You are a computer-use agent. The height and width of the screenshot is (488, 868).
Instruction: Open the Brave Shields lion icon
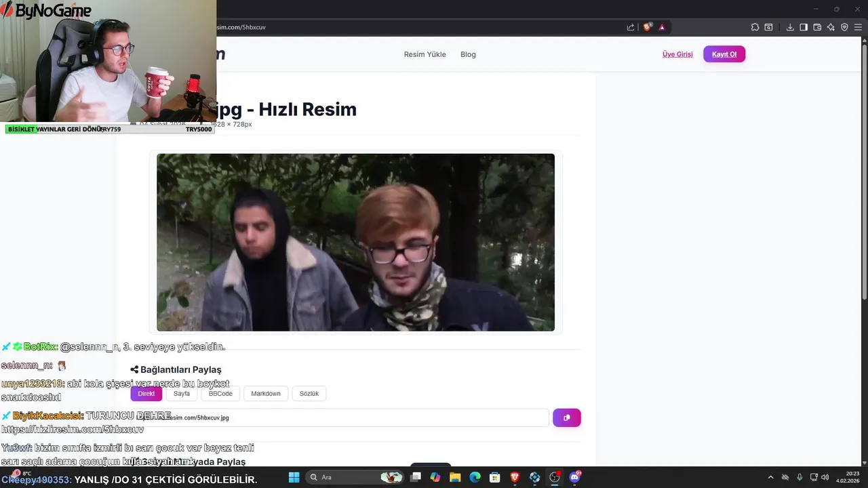tap(648, 27)
